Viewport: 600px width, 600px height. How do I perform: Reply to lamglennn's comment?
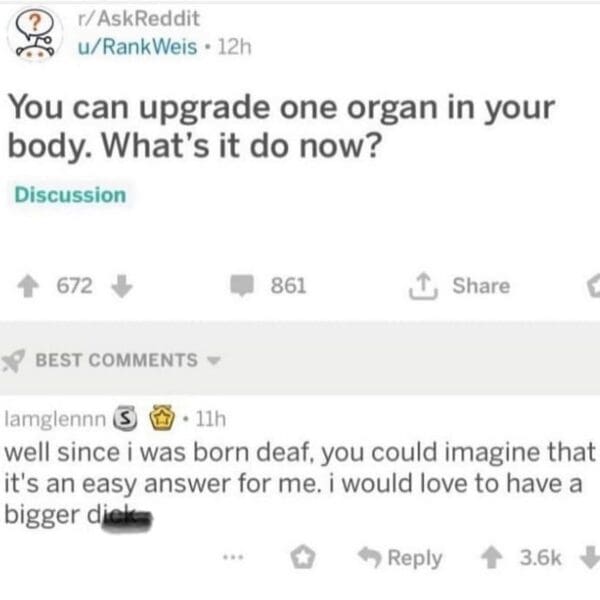[400, 558]
